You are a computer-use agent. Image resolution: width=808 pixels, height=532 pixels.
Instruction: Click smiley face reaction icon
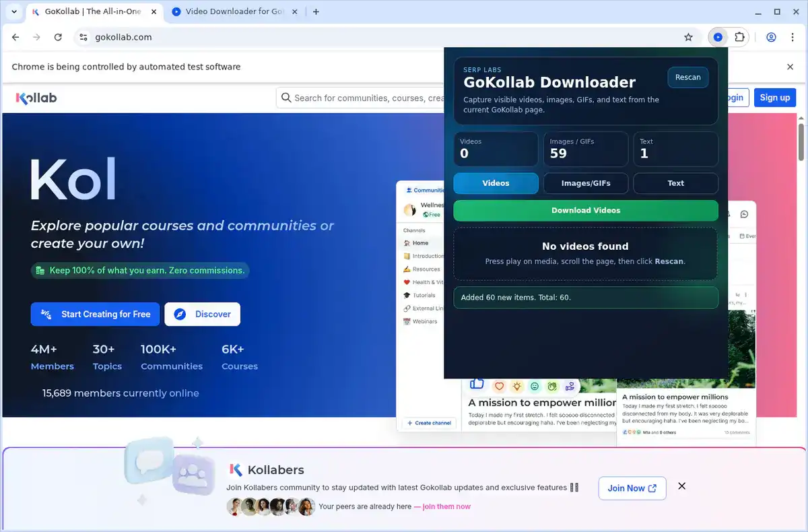535,387
